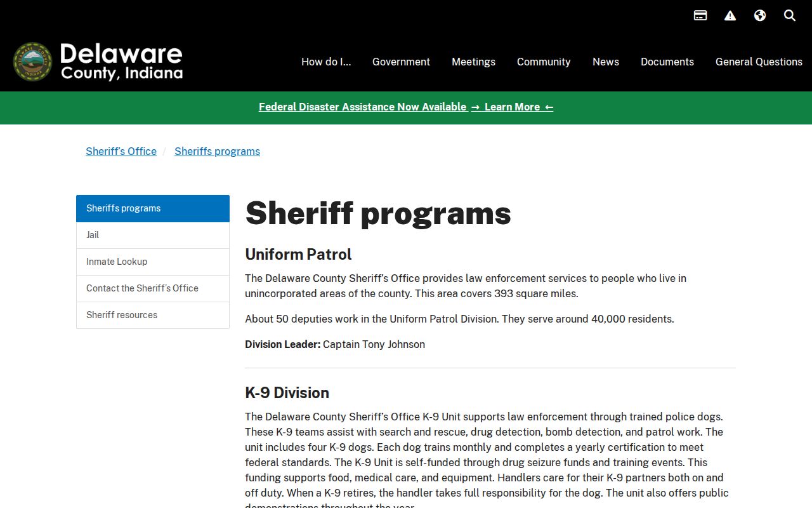Click the 'Uniform Patrol' heading
Screen dimensions: 812x508
tap(298, 254)
